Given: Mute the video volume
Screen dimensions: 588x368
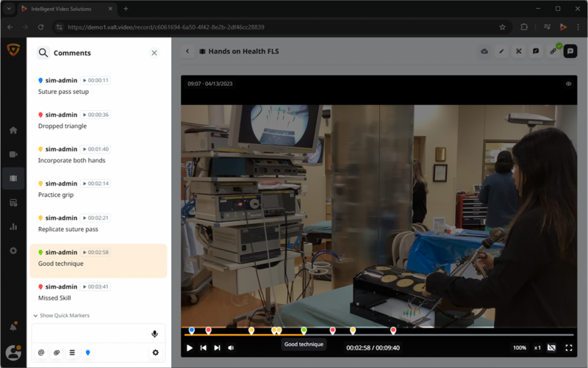Looking at the screenshot, I should pyautogui.click(x=231, y=348).
